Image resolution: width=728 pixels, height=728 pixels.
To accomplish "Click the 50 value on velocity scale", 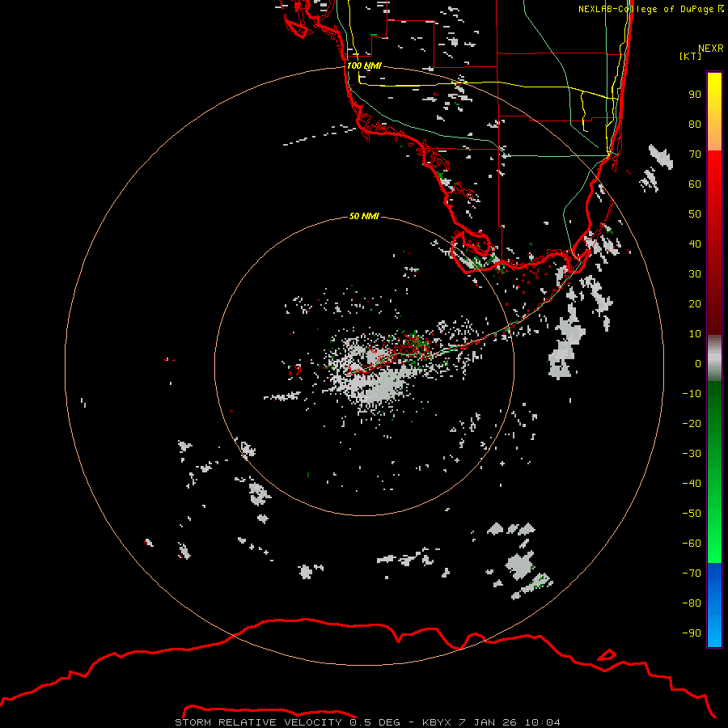I will coord(695,214).
